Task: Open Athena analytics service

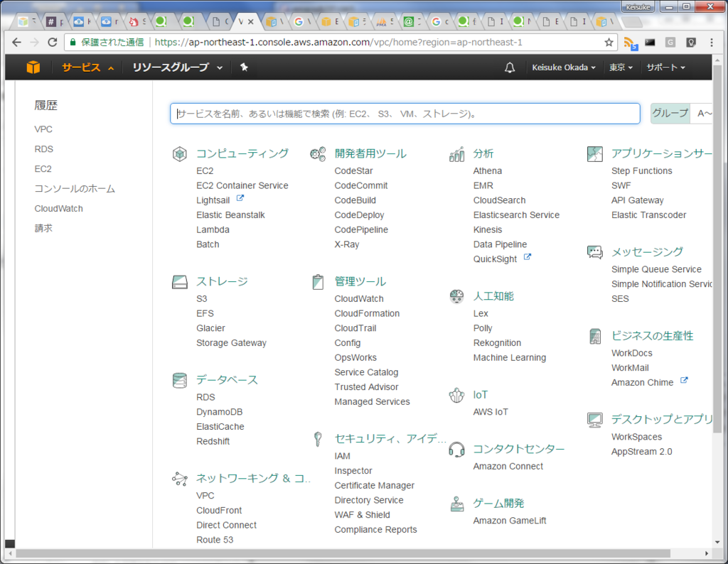Action: click(x=488, y=170)
